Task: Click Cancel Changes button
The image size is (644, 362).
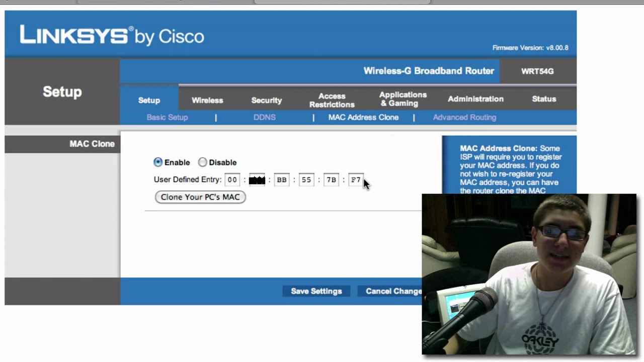Action: point(390,291)
